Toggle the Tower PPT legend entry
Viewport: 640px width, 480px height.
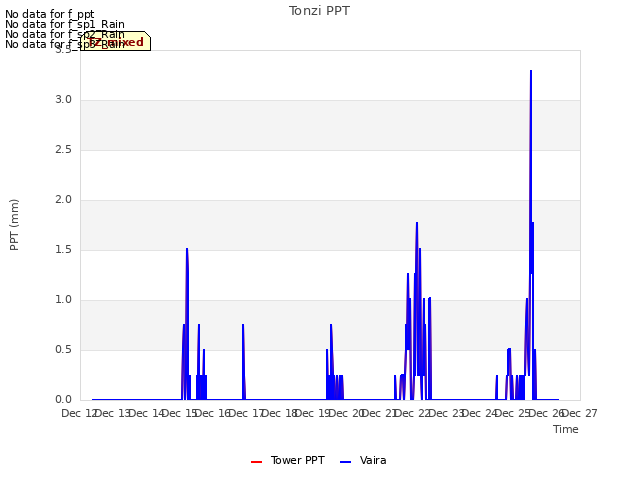click(288, 460)
